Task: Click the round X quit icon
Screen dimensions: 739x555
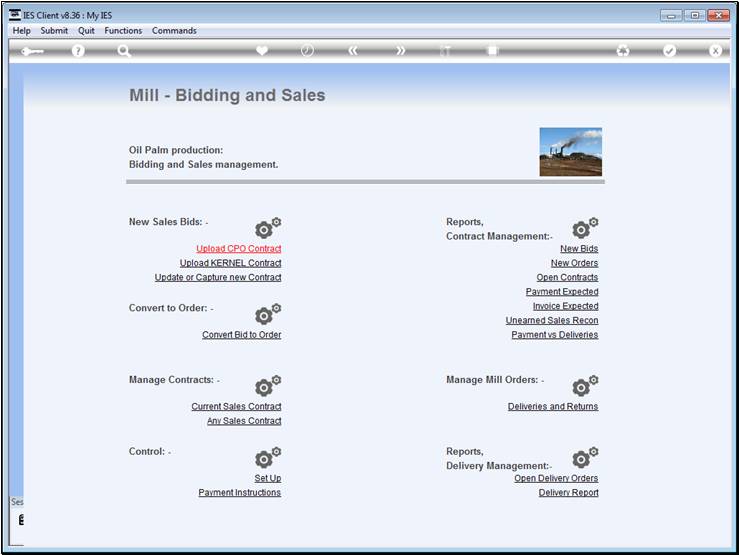Action: coord(715,50)
